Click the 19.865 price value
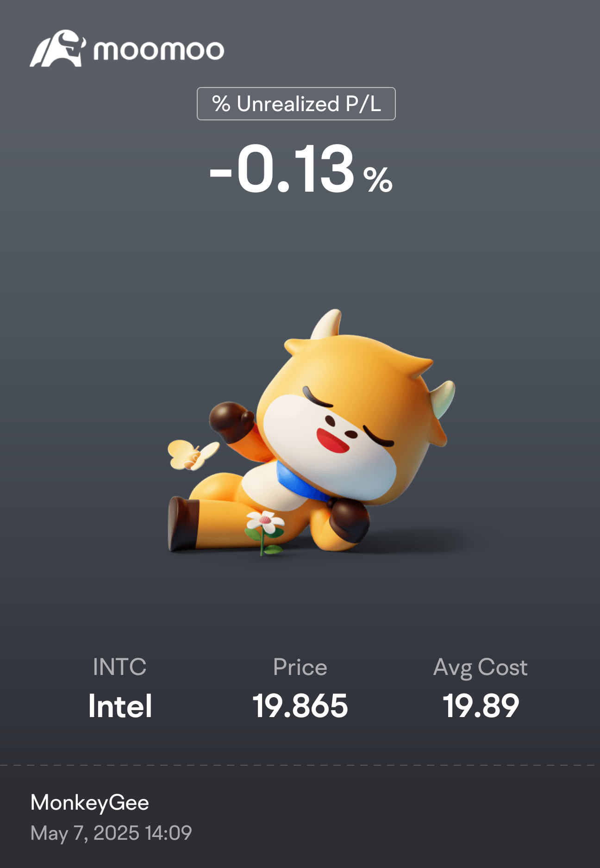 [300, 706]
